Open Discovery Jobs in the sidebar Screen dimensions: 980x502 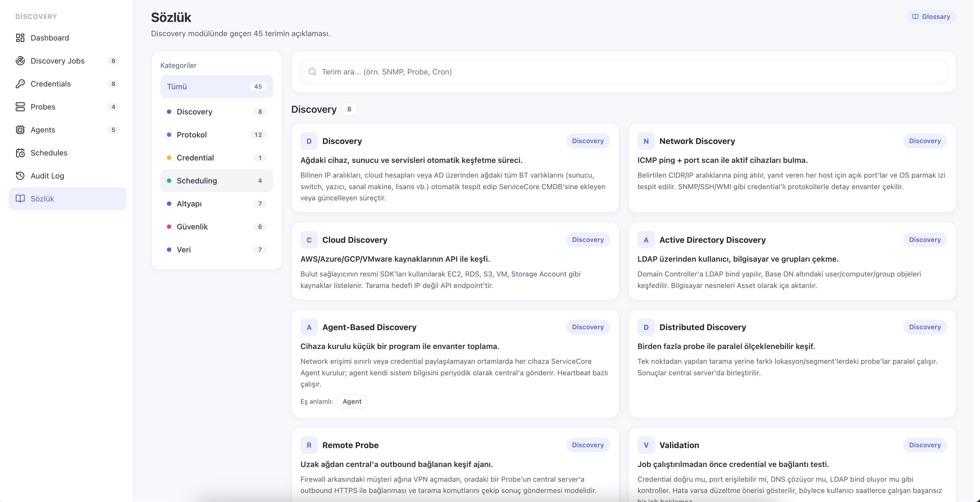pyautogui.click(x=67, y=61)
